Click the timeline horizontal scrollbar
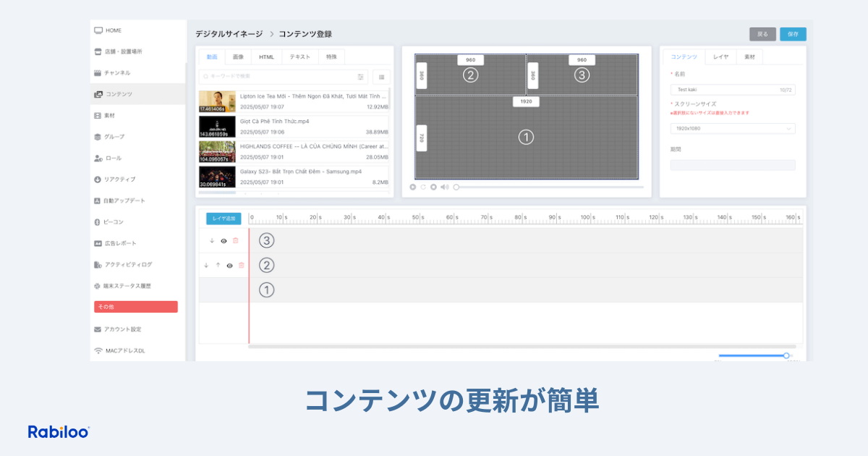The image size is (868, 456). (x=522, y=347)
